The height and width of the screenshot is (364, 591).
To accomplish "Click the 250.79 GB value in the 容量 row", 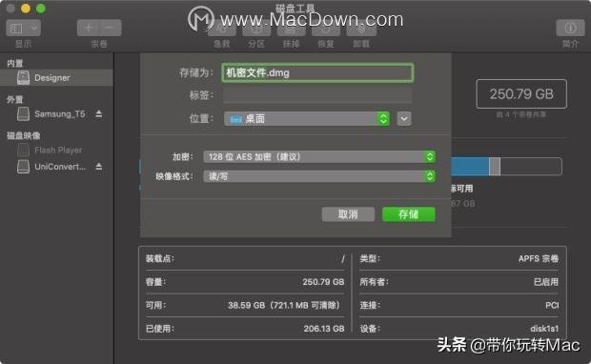I will point(323,282).
